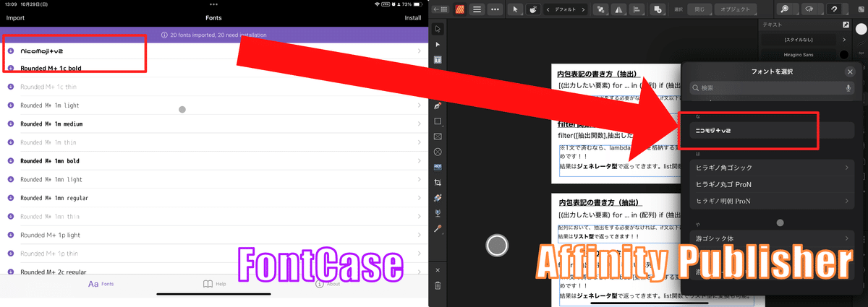Open the Publisher persona icon
The image size is (868, 307).
pyautogui.click(x=459, y=9)
